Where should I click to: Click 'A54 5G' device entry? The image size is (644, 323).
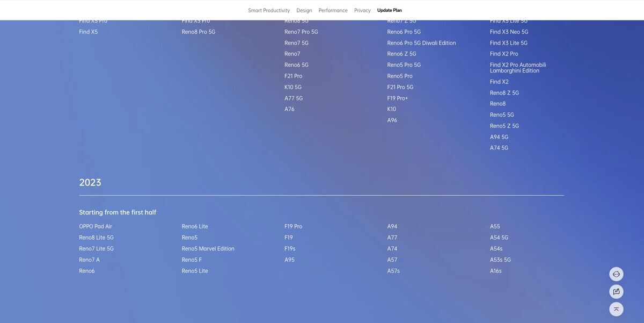(499, 238)
